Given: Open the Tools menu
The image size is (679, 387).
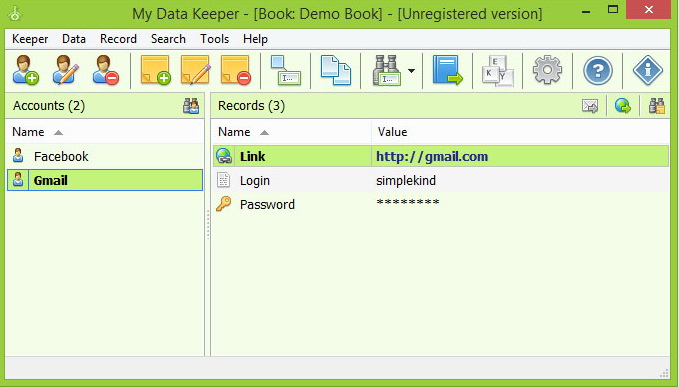Looking at the screenshot, I should tap(214, 39).
